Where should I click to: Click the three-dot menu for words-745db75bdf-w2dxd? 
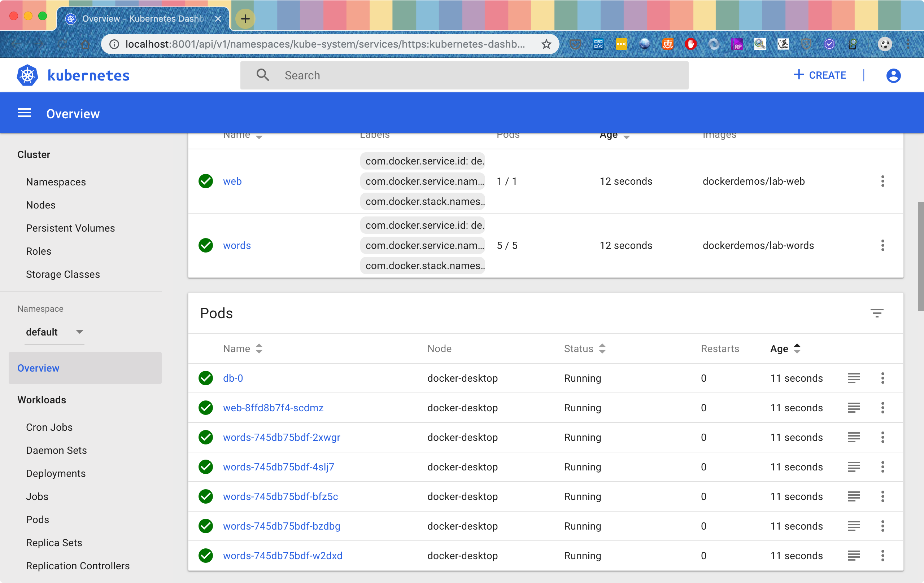click(x=882, y=556)
